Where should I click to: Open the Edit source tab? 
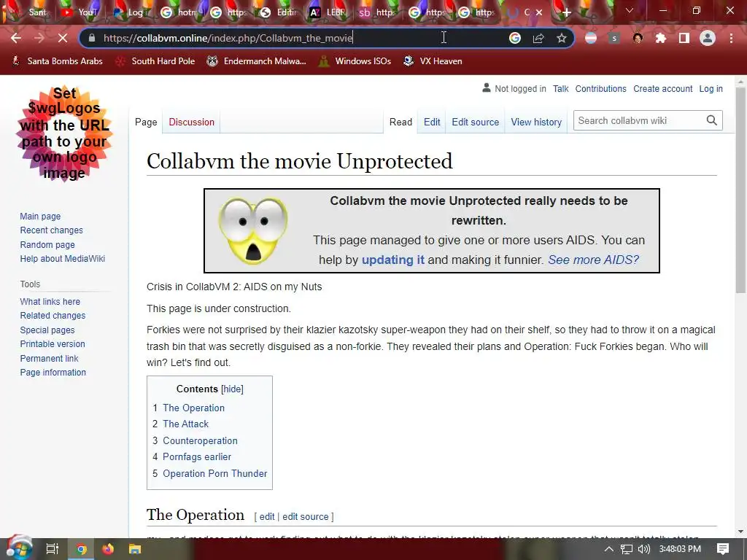tap(475, 122)
